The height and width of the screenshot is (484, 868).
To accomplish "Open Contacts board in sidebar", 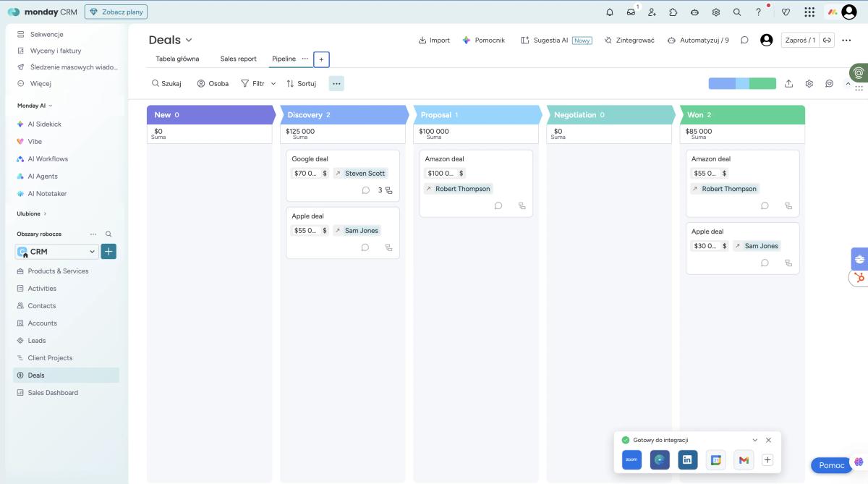I will click(67, 306).
